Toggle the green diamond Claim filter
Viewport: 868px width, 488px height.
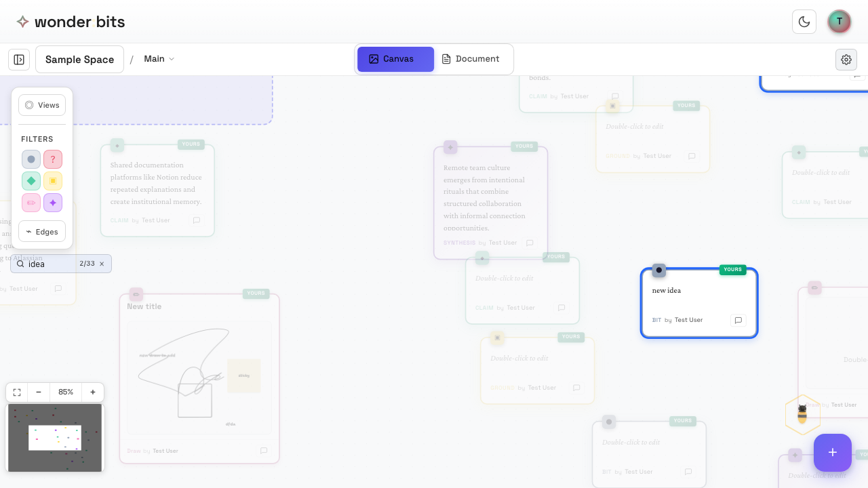[x=31, y=181]
